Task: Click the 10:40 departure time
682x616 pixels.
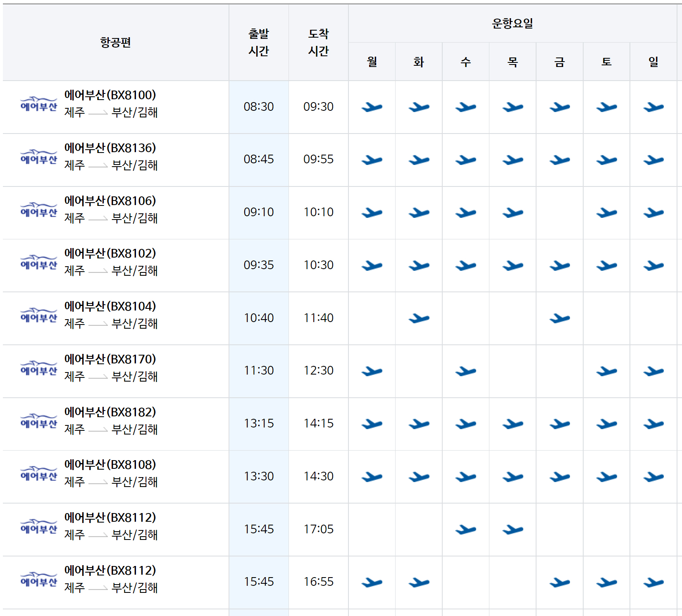Action: 259,318
